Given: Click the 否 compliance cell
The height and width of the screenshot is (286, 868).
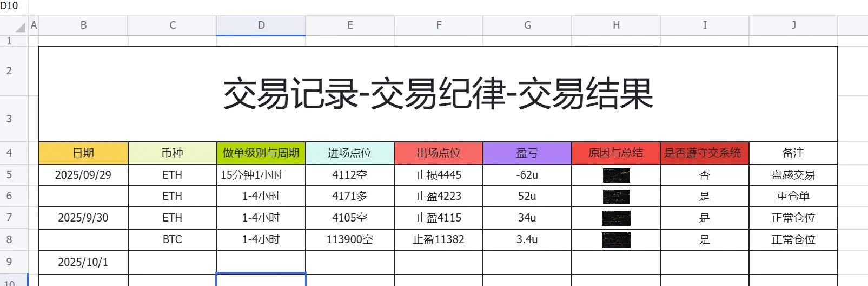Looking at the screenshot, I should pyautogui.click(x=705, y=175).
